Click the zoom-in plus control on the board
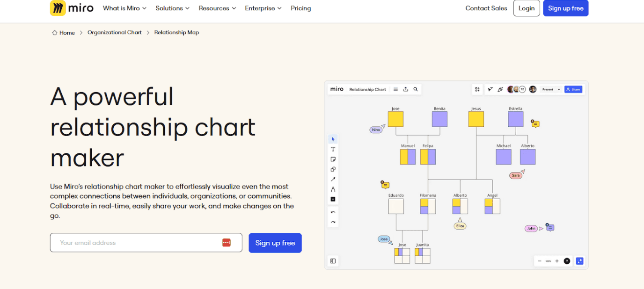644x289 pixels. [556, 261]
